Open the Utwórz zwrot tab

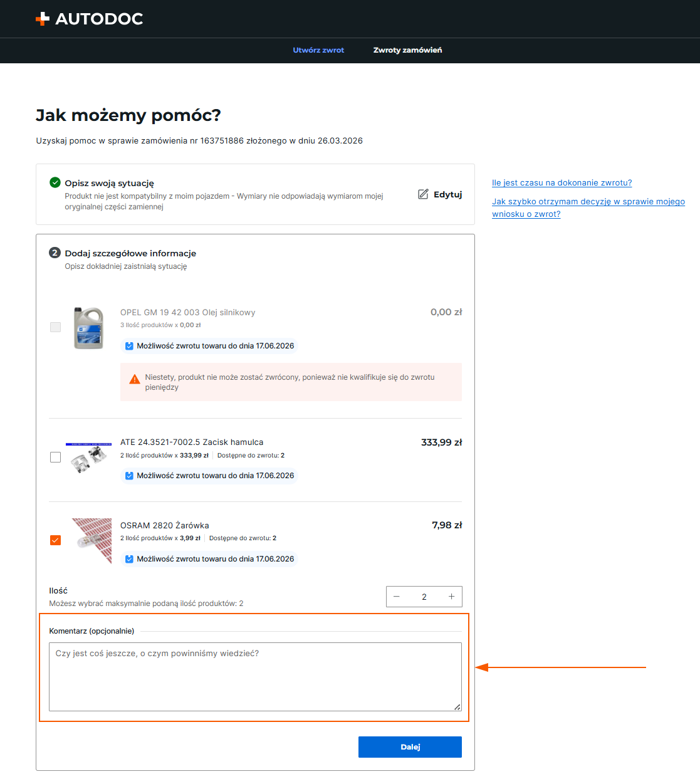pyautogui.click(x=318, y=50)
